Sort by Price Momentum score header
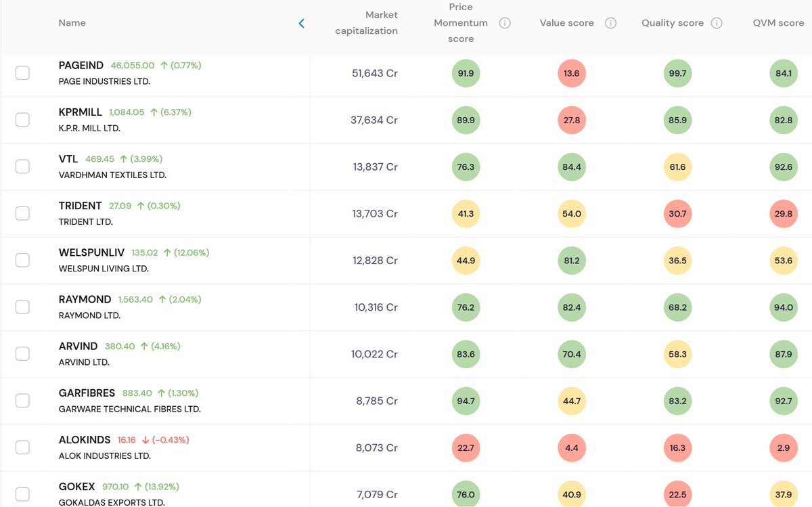The image size is (812, 507). coord(461,23)
